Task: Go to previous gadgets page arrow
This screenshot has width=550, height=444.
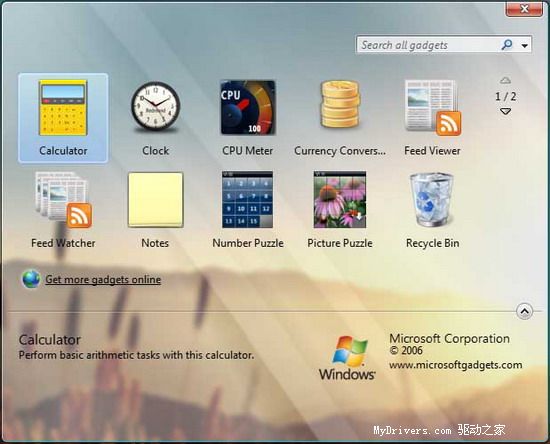Action: click(x=505, y=80)
